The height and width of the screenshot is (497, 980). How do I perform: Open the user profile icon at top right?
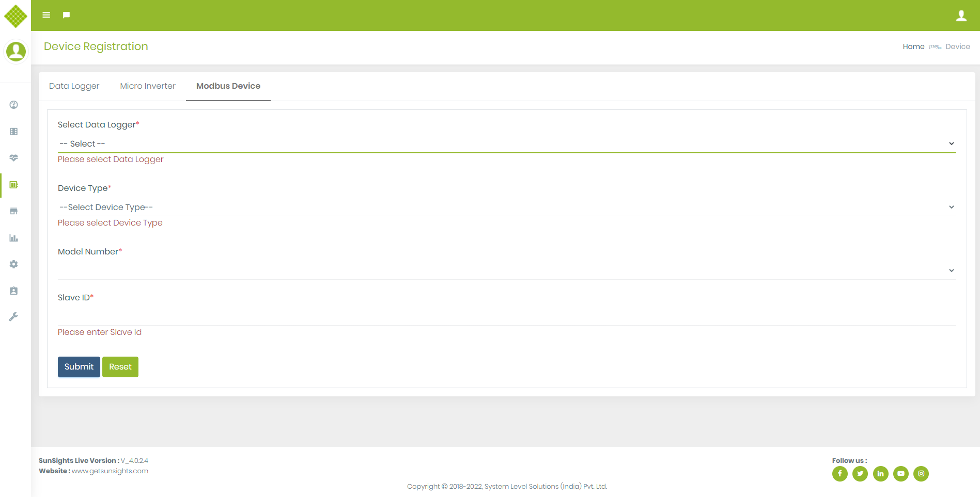pos(961,15)
